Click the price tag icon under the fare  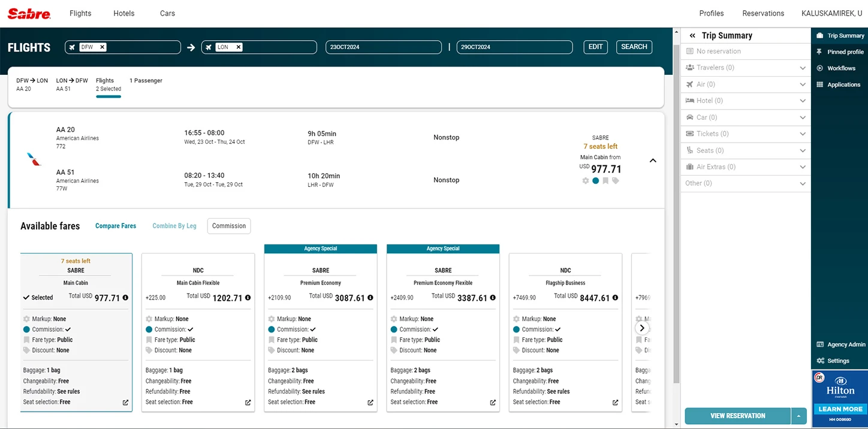click(616, 180)
